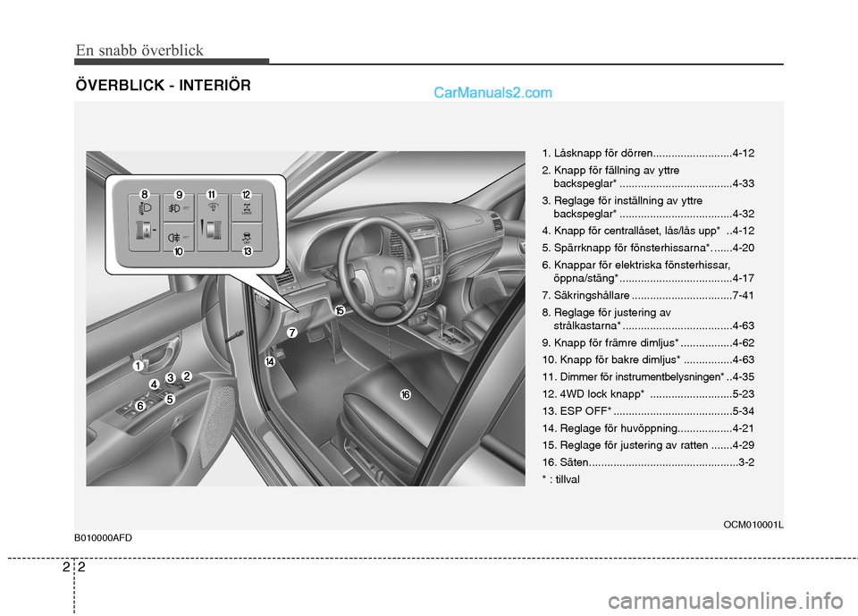
Task: Click callout 16 on the driver seat
Action: pos(405,394)
